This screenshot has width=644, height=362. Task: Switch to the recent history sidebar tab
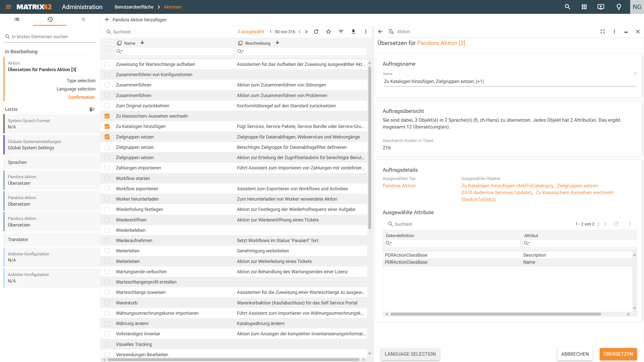tap(50, 19)
